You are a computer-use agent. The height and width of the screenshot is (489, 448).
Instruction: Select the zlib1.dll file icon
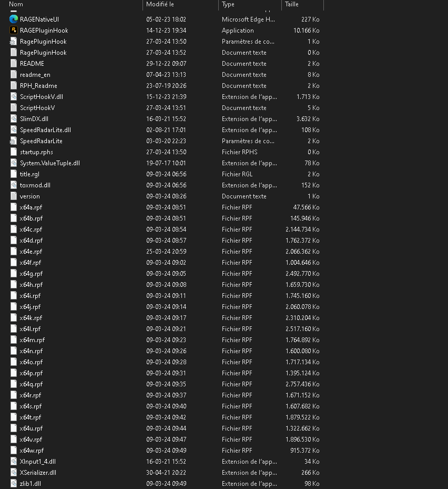pos(14,483)
